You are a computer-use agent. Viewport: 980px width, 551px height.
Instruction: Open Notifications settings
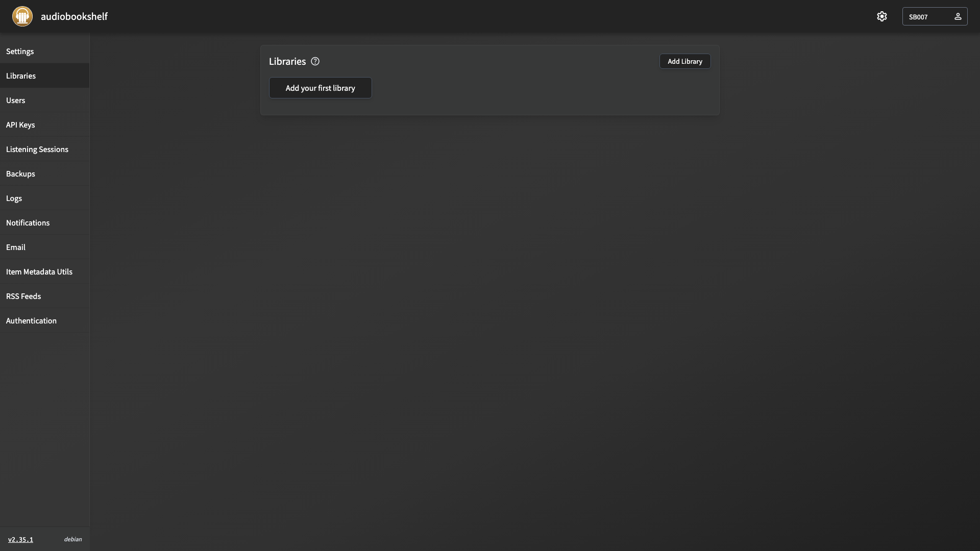point(45,222)
